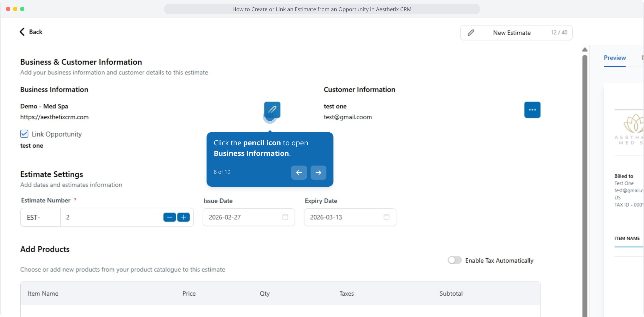Open the Issue Date calendar icon
The width and height of the screenshot is (644, 317).
(x=285, y=217)
